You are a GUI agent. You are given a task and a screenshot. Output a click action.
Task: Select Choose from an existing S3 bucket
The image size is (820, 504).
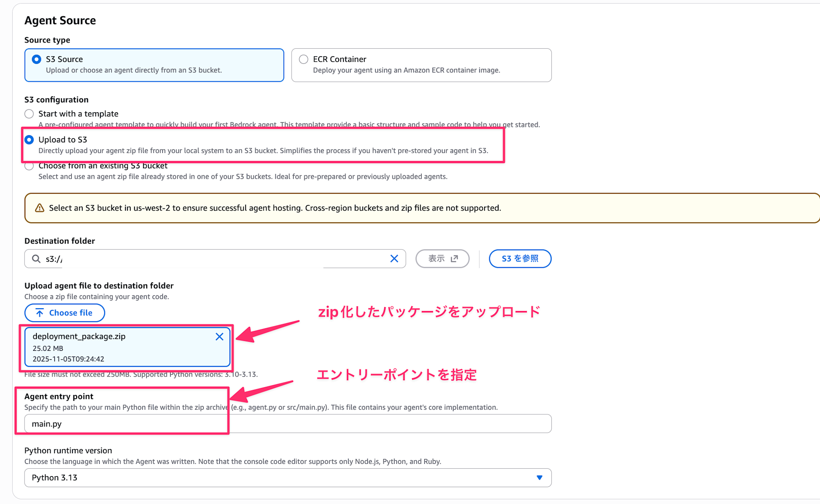click(x=29, y=166)
